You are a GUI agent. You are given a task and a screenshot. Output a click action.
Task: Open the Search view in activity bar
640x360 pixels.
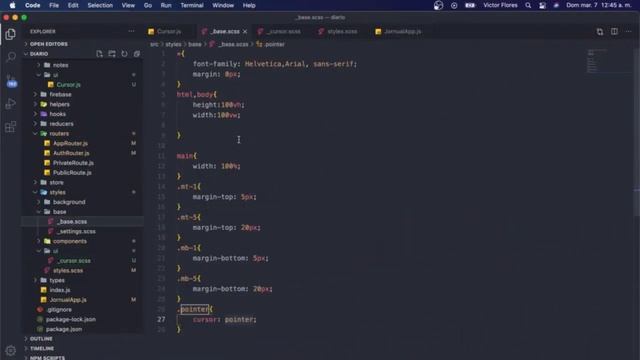pyautogui.click(x=11, y=57)
